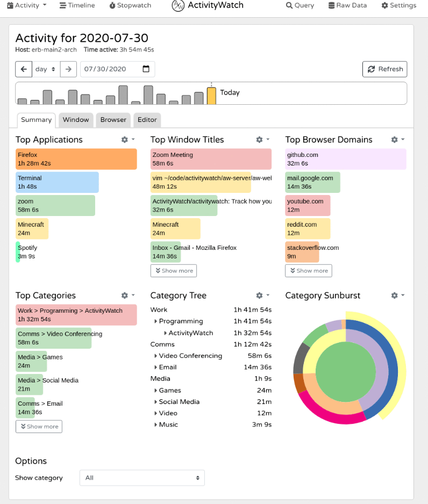The height and width of the screenshot is (504, 428).
Task: Open Top Applications gear options
Action: (127, 140)
